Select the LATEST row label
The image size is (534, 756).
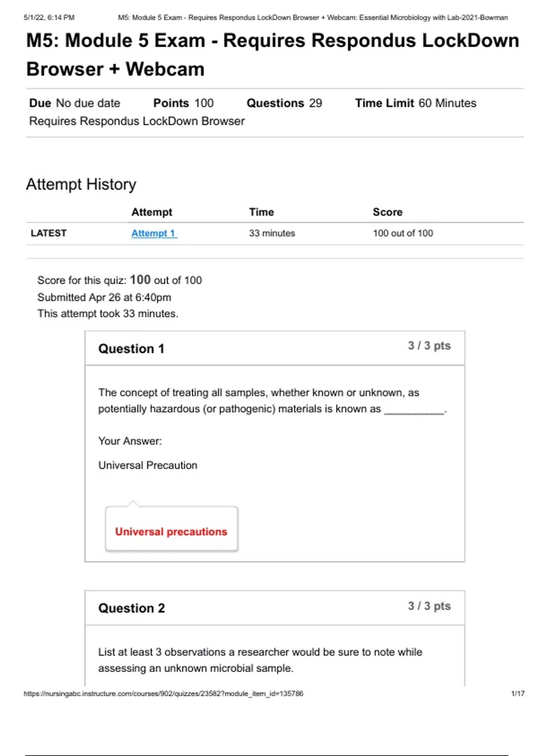pos(49,233)
